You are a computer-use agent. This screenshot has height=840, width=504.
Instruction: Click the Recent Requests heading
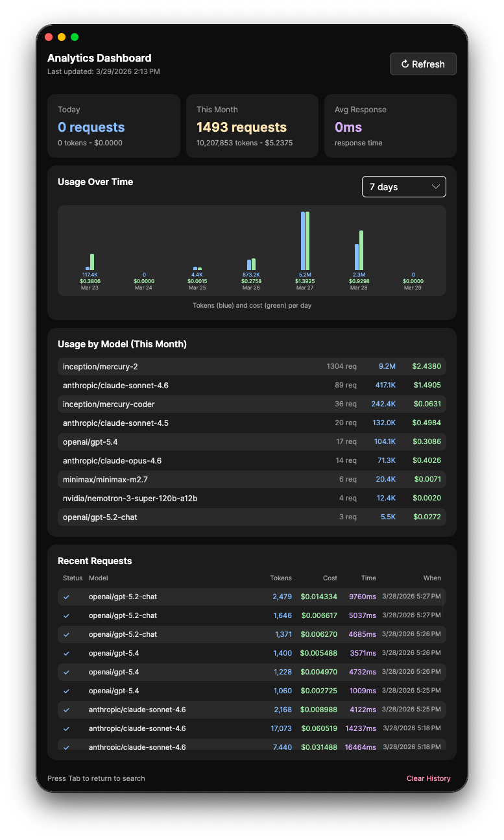(95, 561)
